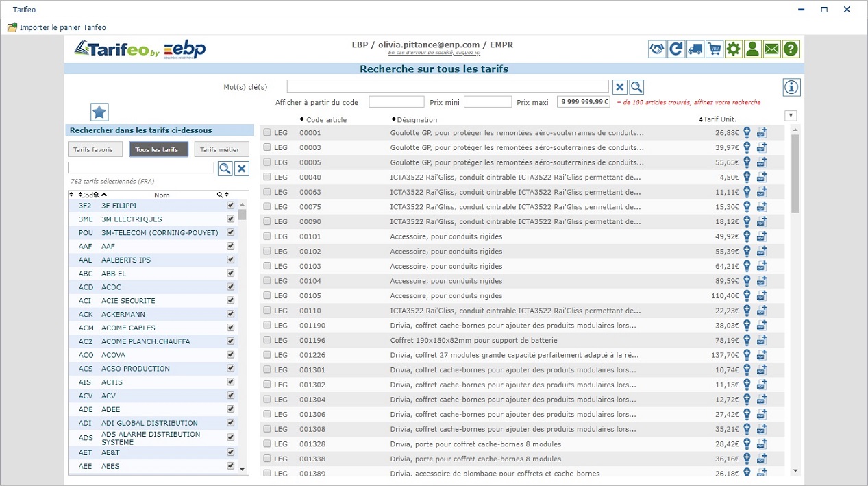Click the green envelope mail icon
The width and height of the screenshot is (868, 486).
click(772, 49)
